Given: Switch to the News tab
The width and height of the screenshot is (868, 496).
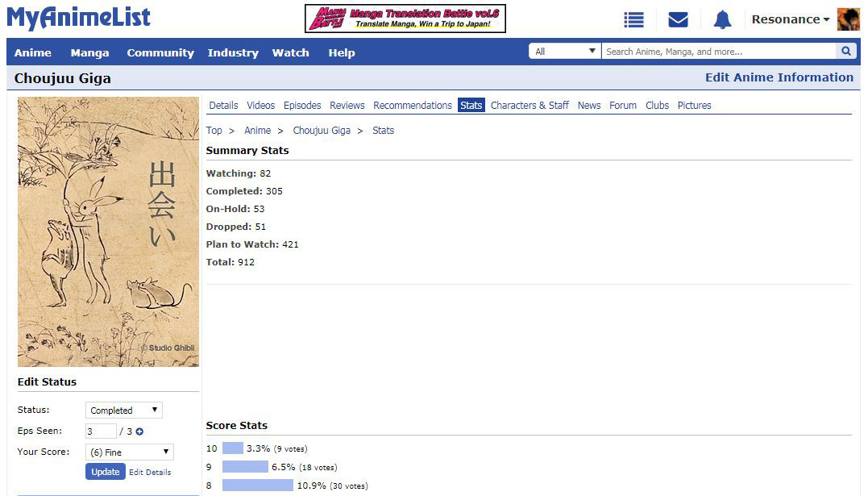Looking at the screenshot, I should 589,106.
